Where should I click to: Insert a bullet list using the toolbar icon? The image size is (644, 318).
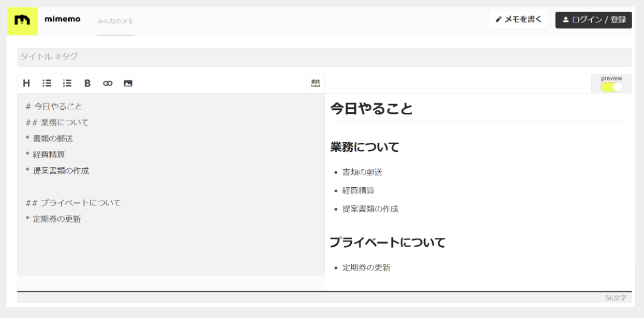point(46,83)
